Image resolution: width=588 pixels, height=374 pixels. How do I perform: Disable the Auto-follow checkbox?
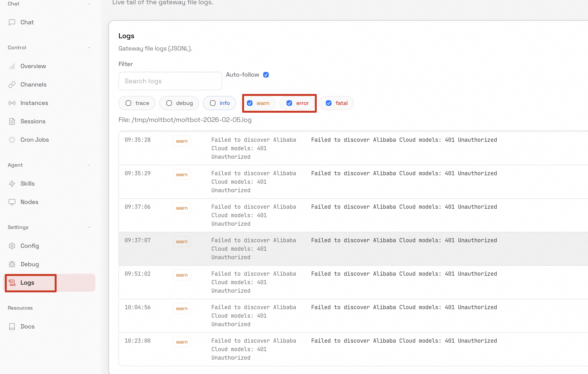(266, 75)
